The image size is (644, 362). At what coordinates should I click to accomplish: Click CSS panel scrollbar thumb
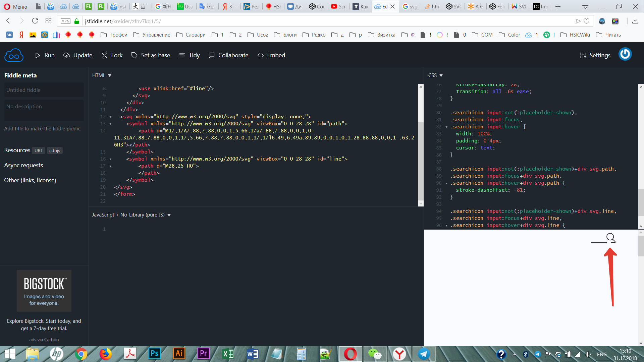(x=641, y=203)
